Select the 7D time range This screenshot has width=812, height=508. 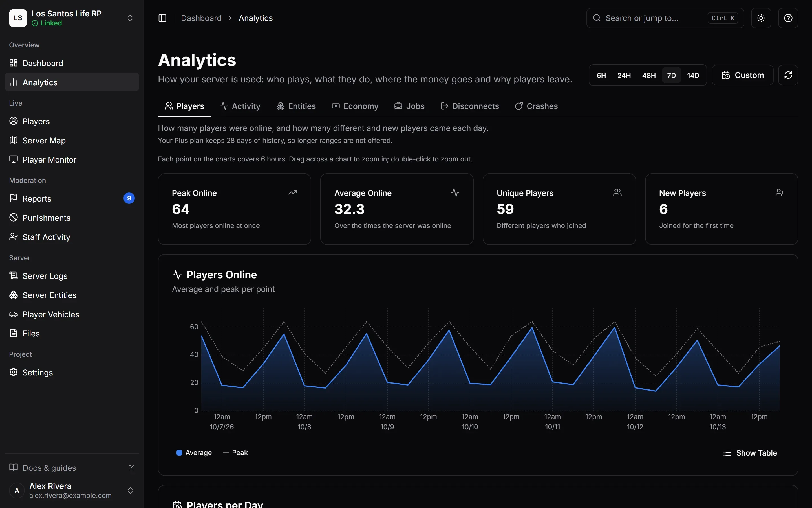click(x=671, y=75)
